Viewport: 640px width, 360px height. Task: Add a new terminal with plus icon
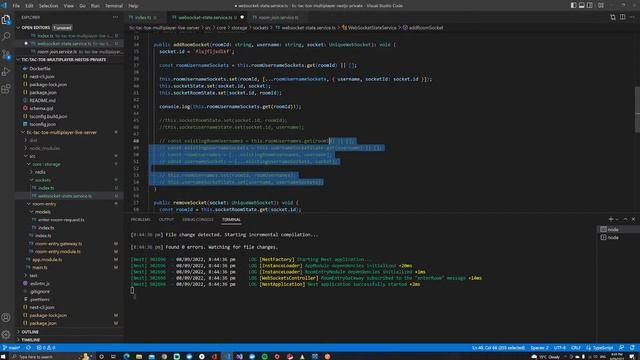tap(611, 219)
